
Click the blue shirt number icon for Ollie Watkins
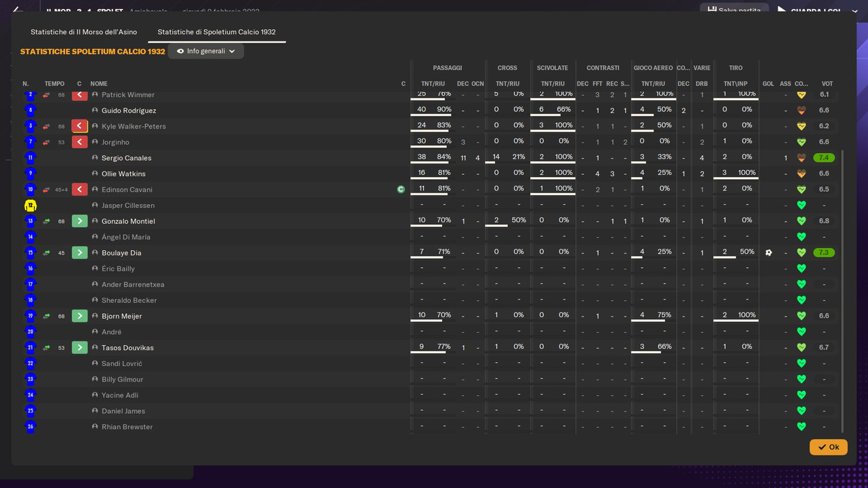pyautogui.click(x=30, y=174)
